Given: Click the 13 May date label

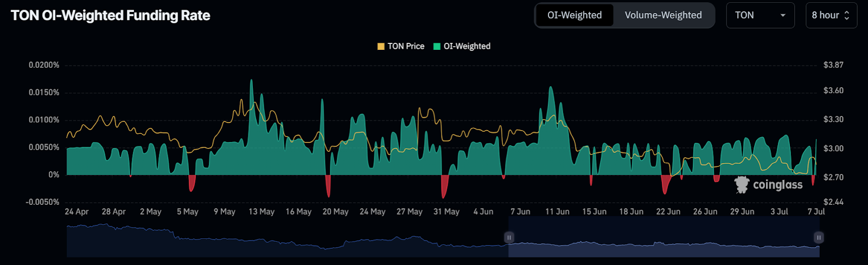Looking at the screenshot, I should (261, 211).
